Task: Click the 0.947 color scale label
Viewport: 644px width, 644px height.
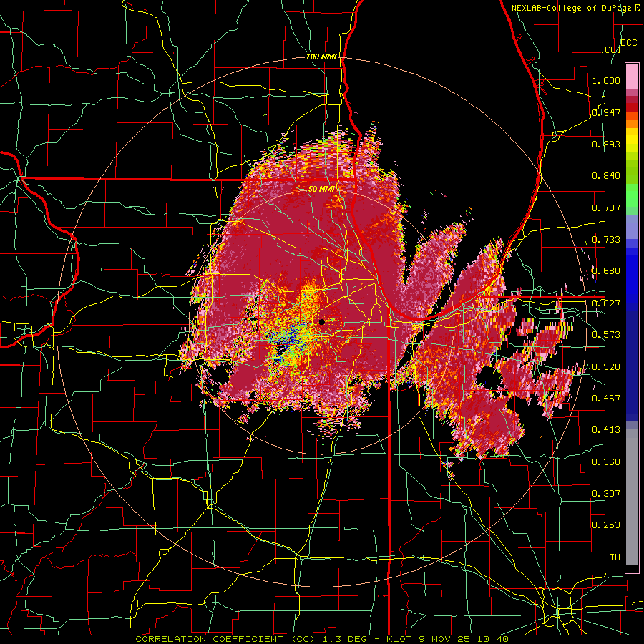Action: [x=606, y=112]
